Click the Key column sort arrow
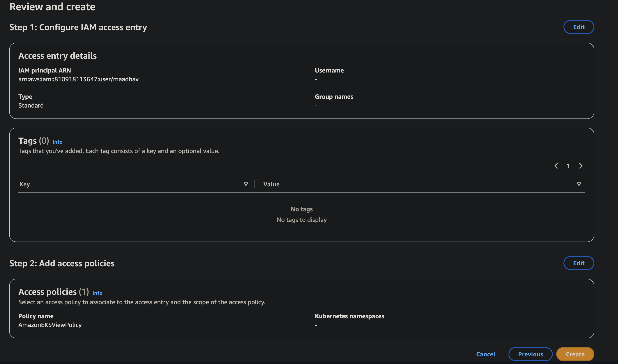This screenshot has width=618, height=364. 246,184
